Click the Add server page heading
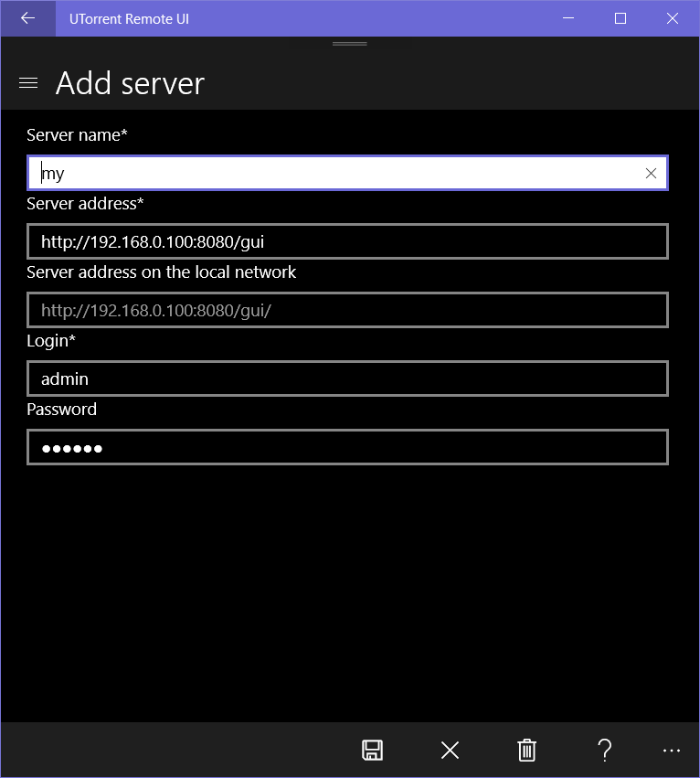Screen dimensions: 700x778 tap(130, 83)
